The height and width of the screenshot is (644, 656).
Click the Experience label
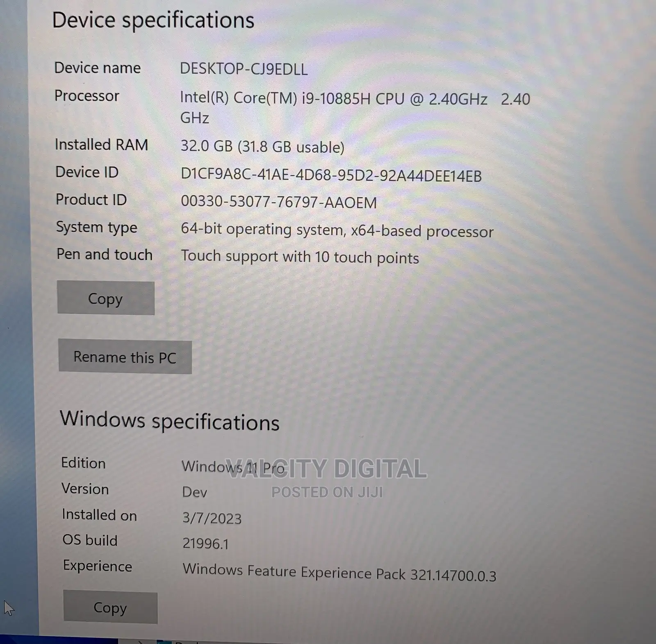98,566
